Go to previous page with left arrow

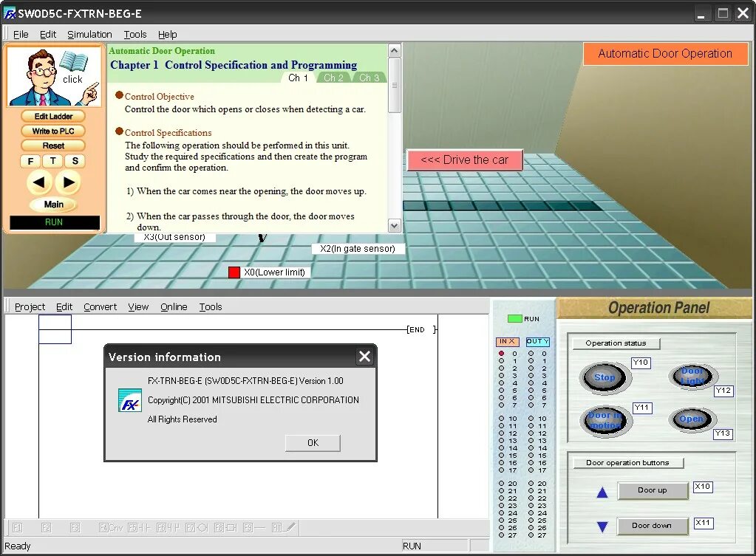click(39, 182)
